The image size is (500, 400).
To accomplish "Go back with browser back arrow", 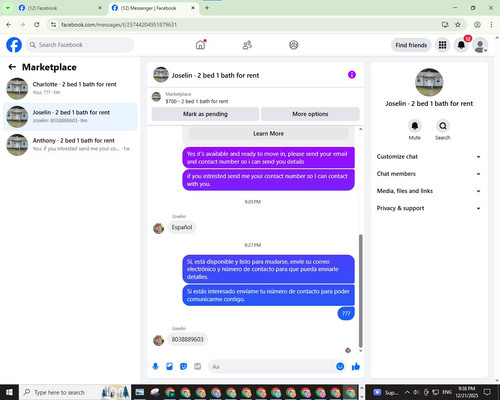I will tap(9, 25).
